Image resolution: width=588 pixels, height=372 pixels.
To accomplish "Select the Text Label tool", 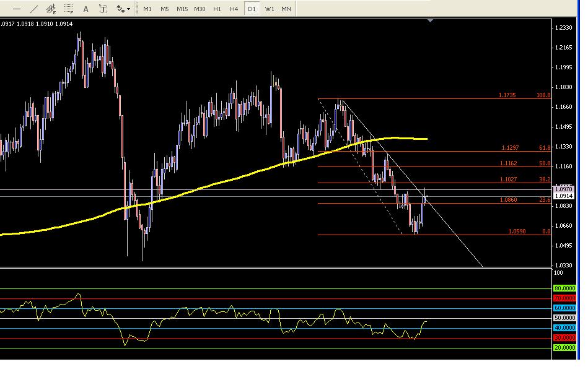I will [103, 9].
